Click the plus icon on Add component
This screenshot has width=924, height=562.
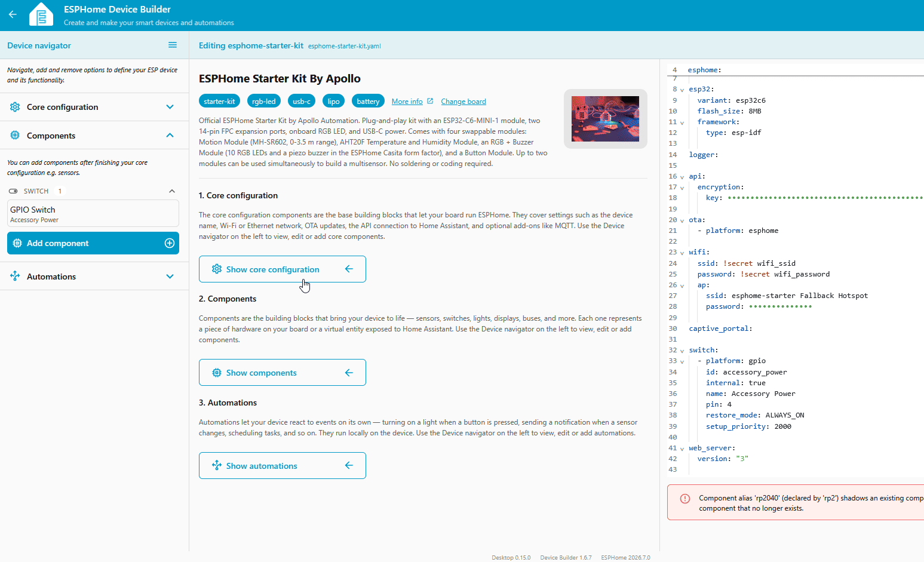pos(170,243)
